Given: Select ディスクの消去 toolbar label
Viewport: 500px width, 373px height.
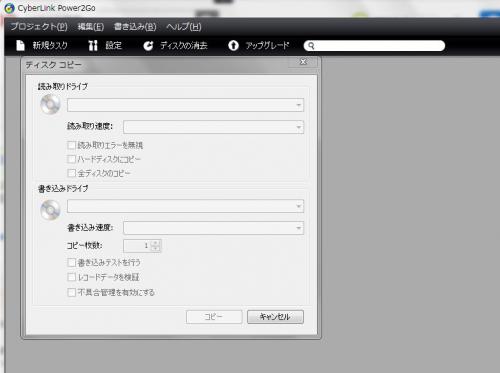Looking at the screenshot, I should [184, 45].
